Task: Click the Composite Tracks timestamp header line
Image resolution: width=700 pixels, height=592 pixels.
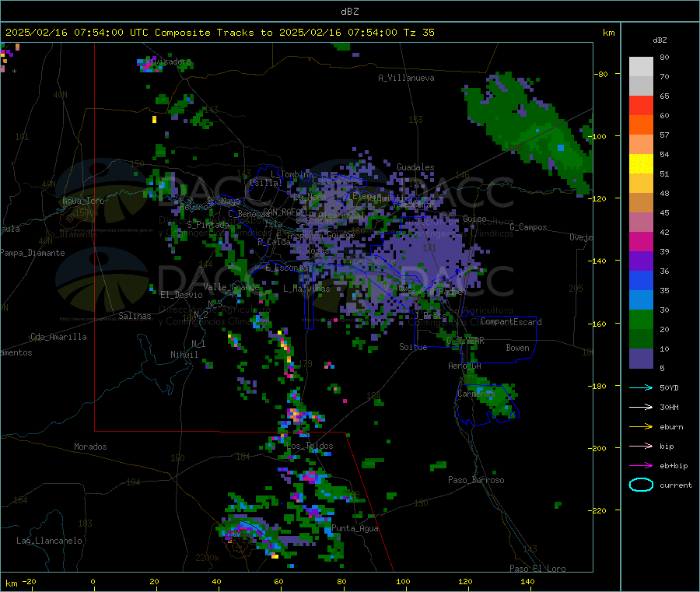Action: (219, 33)
